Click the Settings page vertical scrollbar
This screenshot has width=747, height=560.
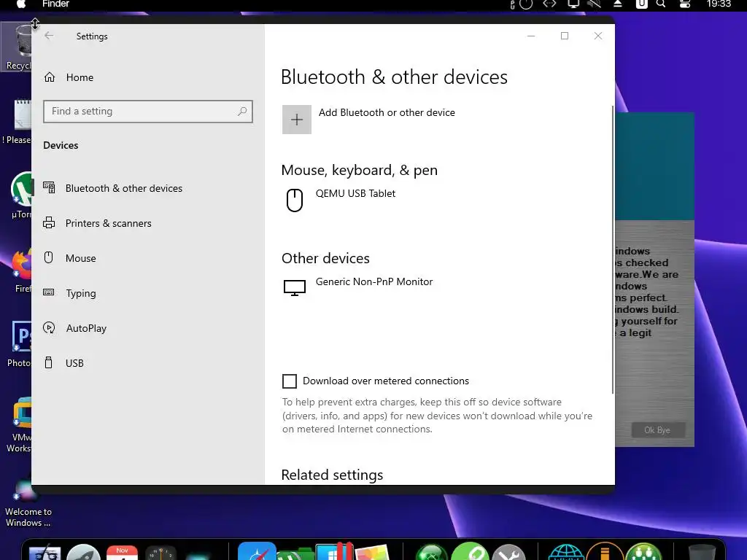pos(612,249)
